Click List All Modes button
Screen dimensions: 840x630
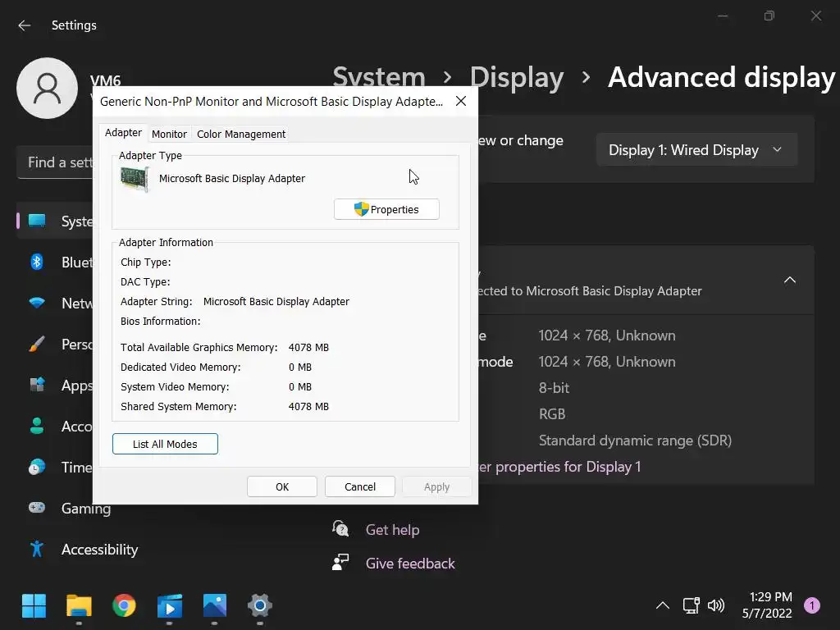click(165, 444)
